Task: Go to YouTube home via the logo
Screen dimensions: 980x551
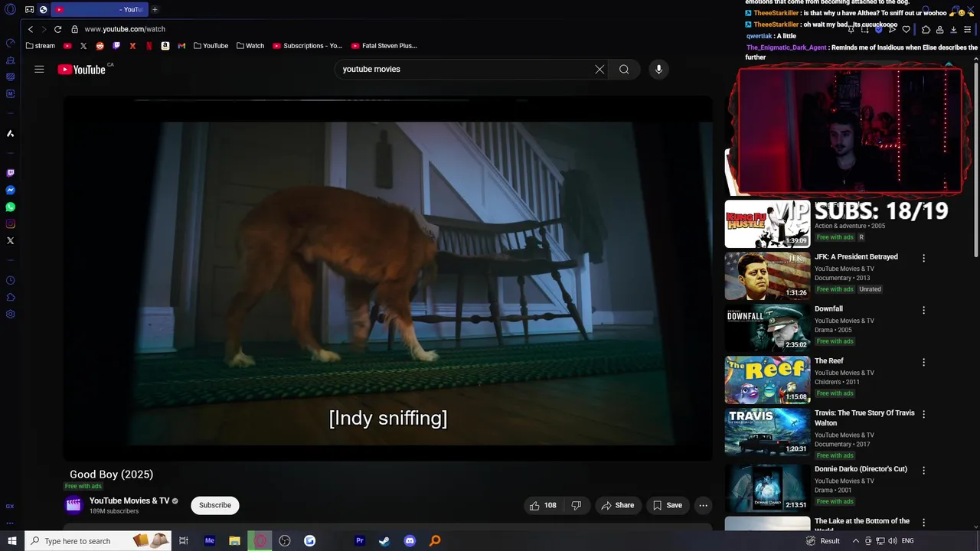Action: tap(81, 70)
